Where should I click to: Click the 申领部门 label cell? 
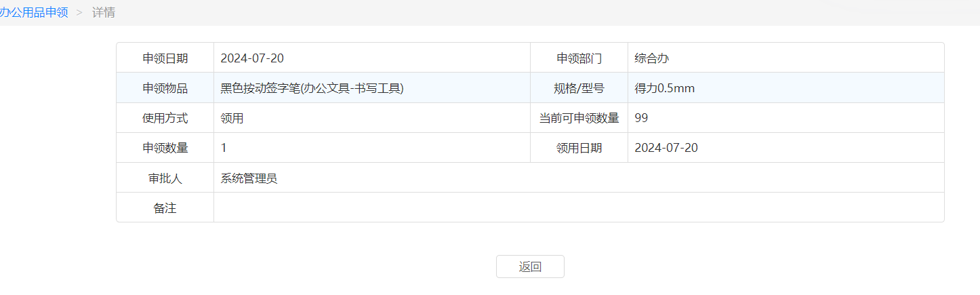click(x=579, y=58)
